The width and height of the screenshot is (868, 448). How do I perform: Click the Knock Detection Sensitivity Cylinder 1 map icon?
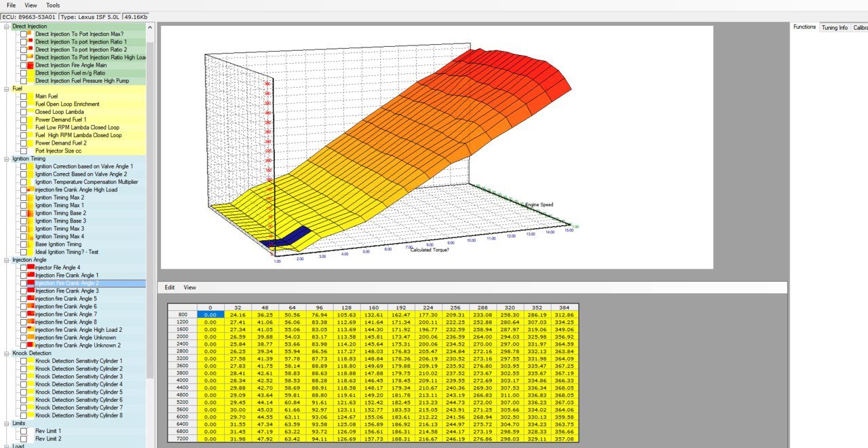31,361
